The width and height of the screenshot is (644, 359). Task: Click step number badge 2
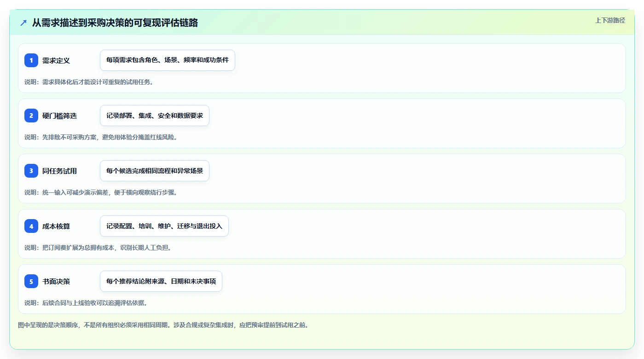click(31, 116)
